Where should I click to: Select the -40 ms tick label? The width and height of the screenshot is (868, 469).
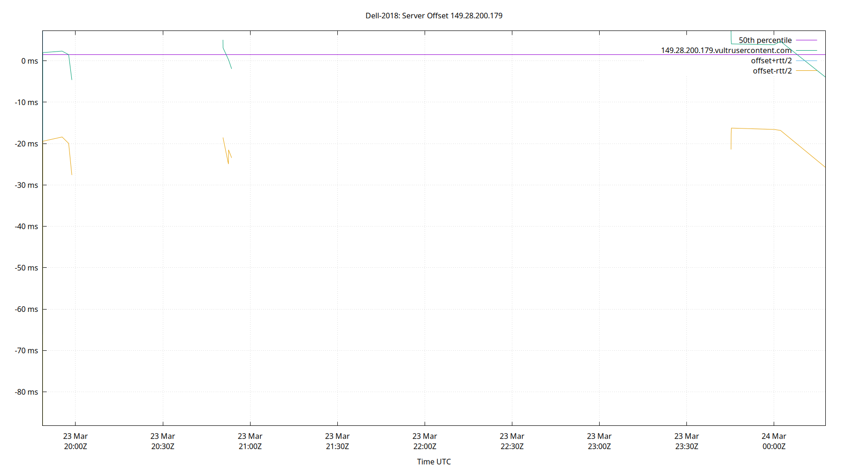point(26,226)
